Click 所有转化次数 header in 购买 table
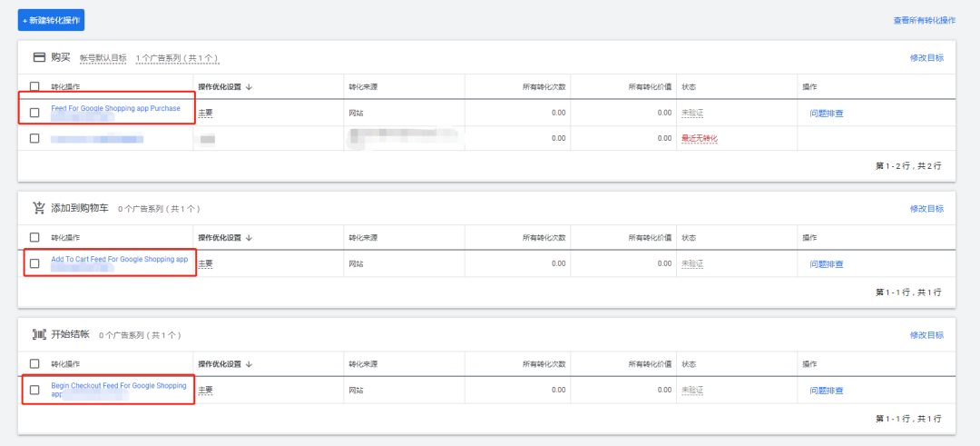This screenshot has height=446, width=980. coord(544,87)
